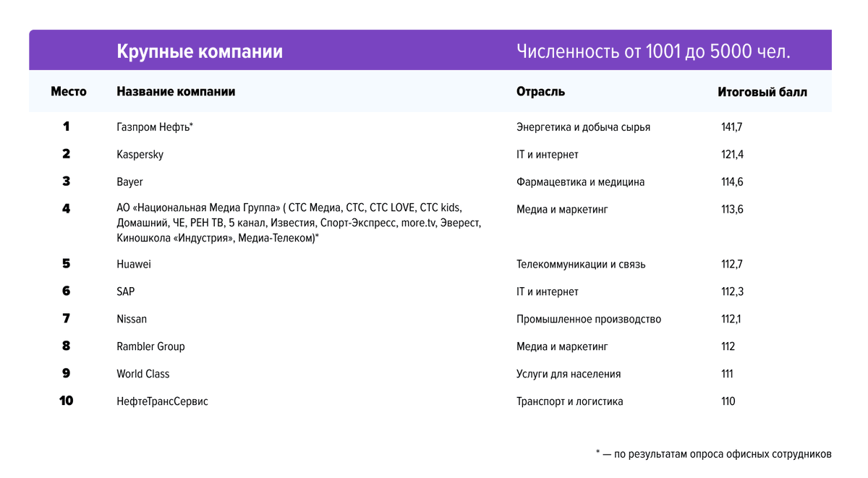Click score value '112,3'
Screen dimensions: 868x478
click(x=732, y=291)
